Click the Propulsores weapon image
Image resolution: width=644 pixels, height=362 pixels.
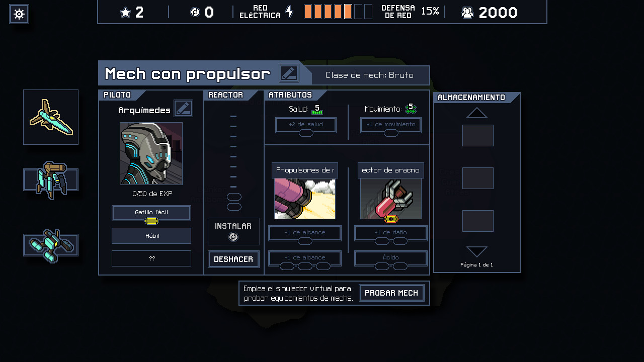point(305,199)
